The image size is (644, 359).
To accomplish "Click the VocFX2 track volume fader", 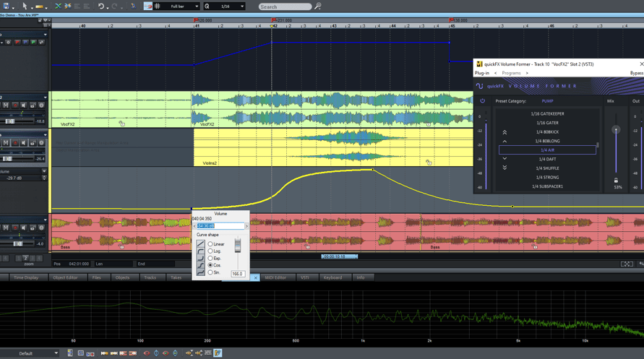I will pyautogui.click(x=10, y=121).
